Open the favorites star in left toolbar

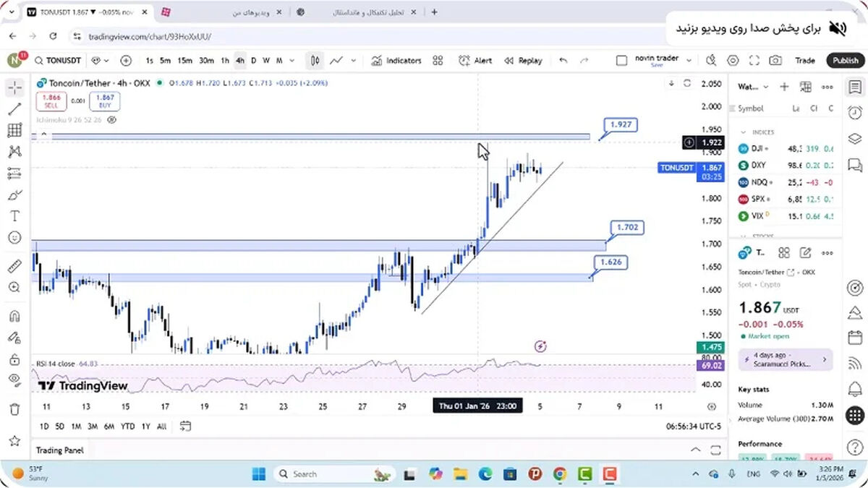coord(14,440)
